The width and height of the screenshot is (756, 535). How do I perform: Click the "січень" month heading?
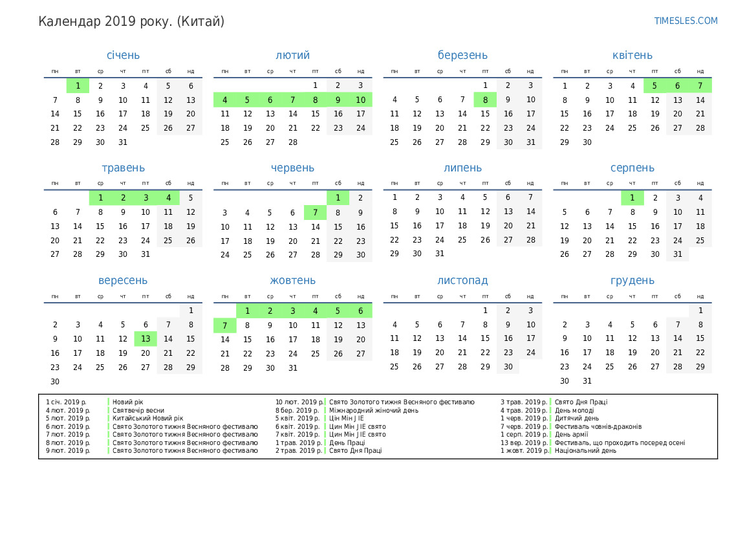coord(123,56)
